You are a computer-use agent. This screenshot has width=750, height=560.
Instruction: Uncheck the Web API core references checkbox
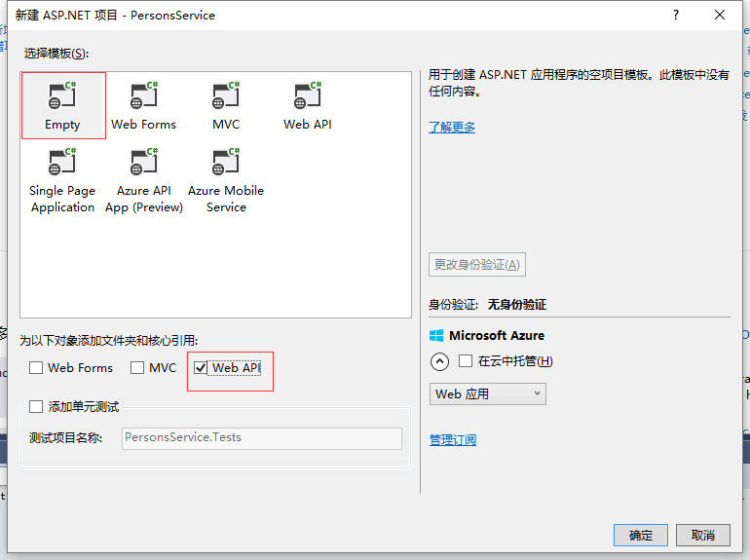(201, 368)
